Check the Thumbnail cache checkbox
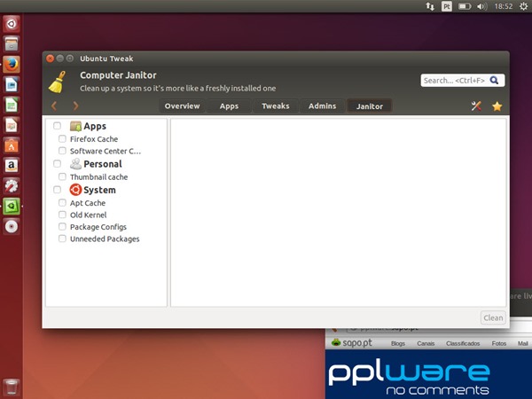 [x=62, y=176]
